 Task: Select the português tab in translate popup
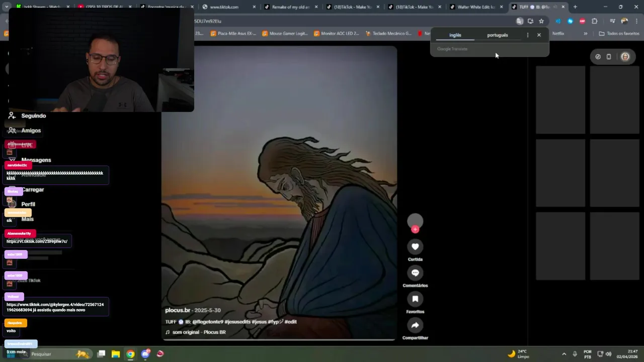coord(498,35)
